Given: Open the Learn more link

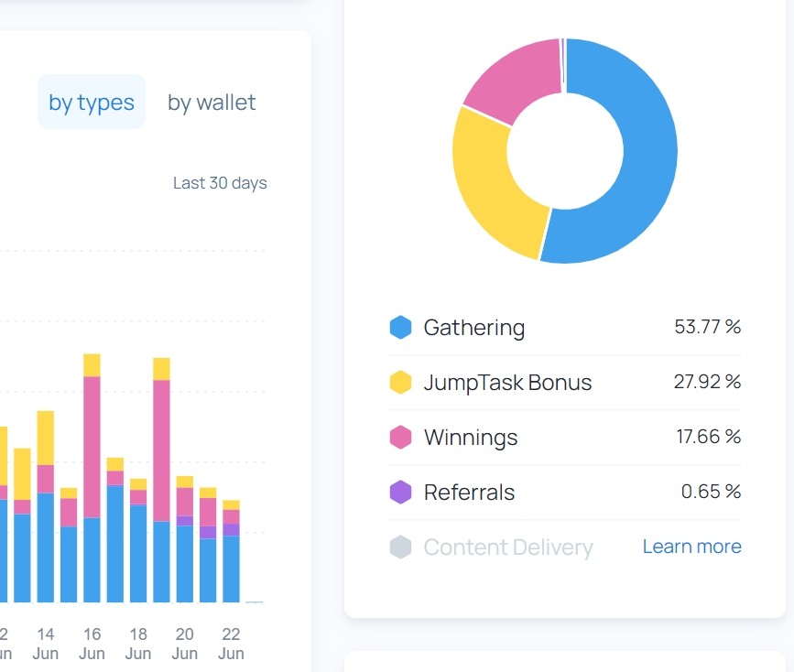Looking at the screenshot, I should click(x=691, y=547).
